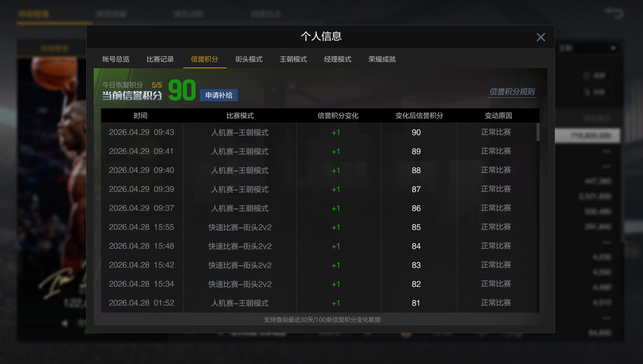Click the footer note about 30天/100条 data
643x364 pixels.
322,319
